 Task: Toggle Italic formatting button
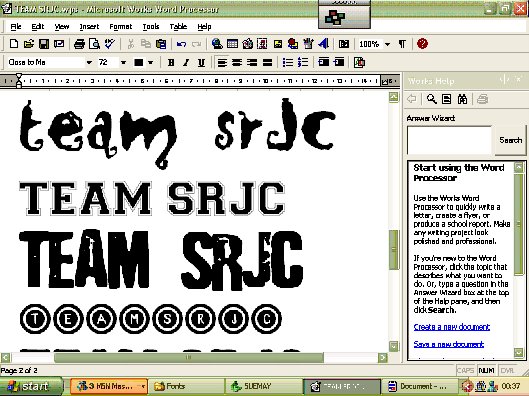tap(186, 62)
